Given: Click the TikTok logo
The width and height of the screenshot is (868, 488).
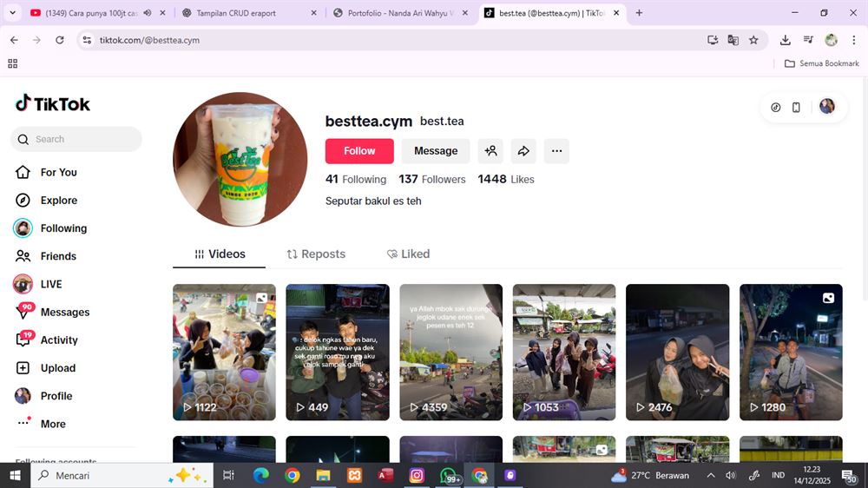Looking at the screenshot, I should click(x=53, y=104).
